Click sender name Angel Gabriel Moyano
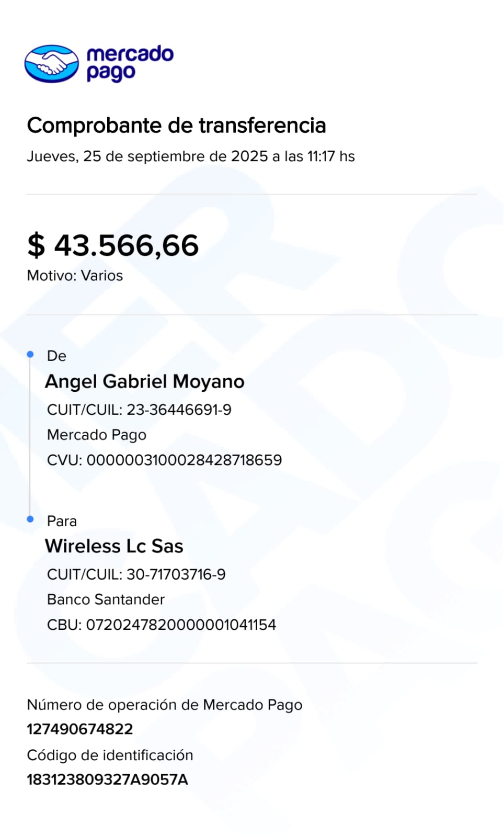Image resolution: width=504 pixels, height=837 pixels. pos(145,381)
